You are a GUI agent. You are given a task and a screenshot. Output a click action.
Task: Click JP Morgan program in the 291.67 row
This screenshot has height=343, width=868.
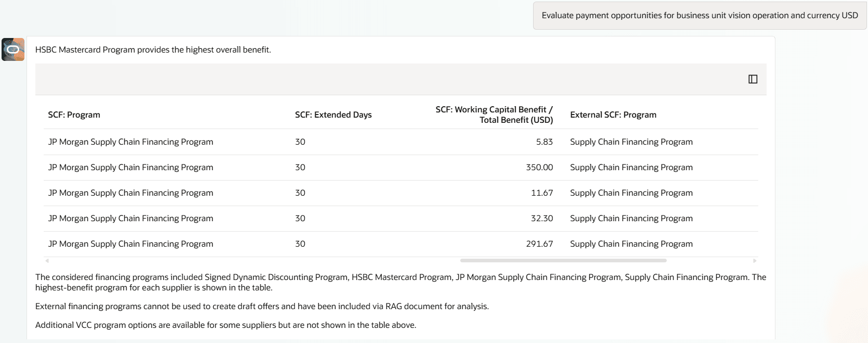pos(131,244)
